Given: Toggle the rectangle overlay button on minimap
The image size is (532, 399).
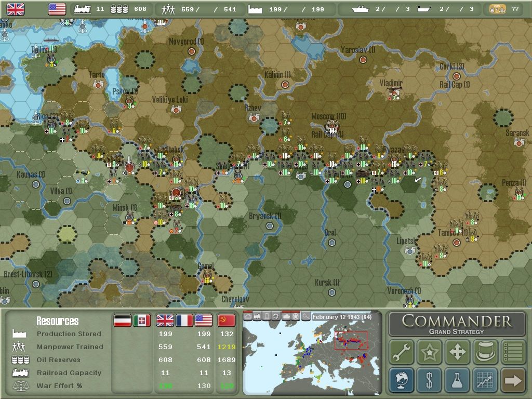Looking at the screenshot, I should pyautogui.click(x=267, y=316).
